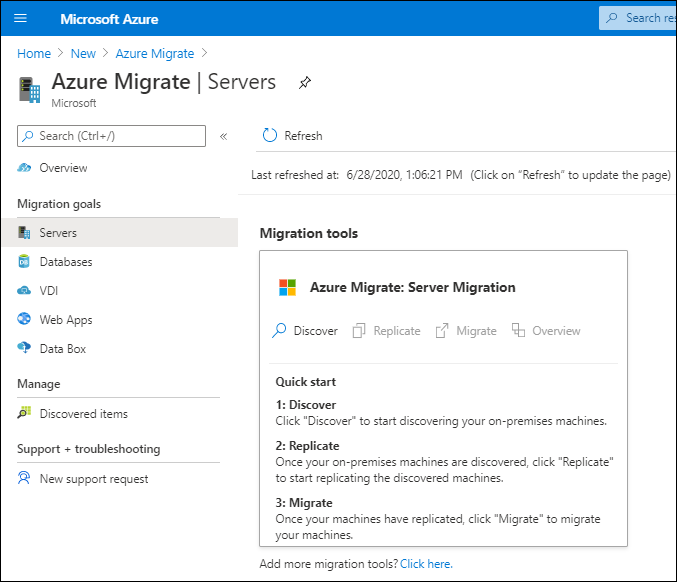Collapse the sidebar with double chevron

tap(223, 136)
